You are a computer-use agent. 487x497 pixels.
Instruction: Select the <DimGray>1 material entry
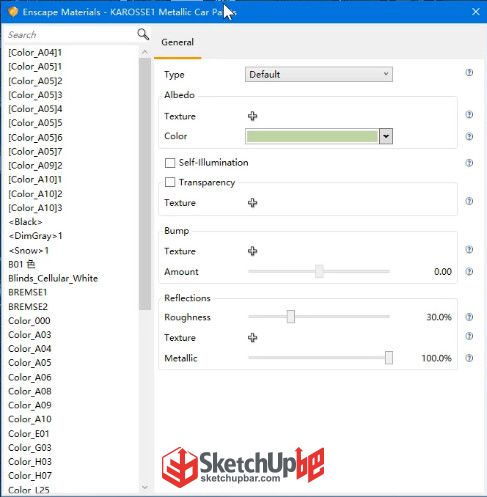35,236
